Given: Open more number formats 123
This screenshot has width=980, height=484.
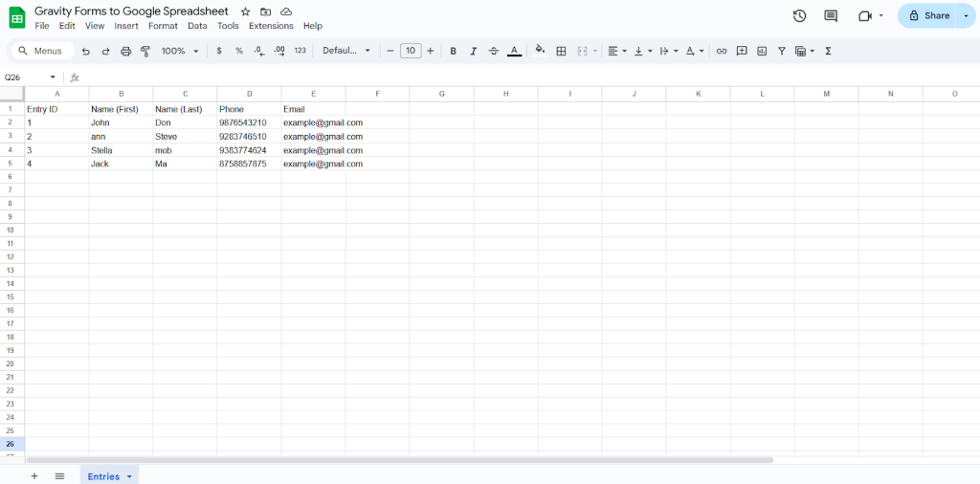Looking at the screenshot, I should [300, 52].
